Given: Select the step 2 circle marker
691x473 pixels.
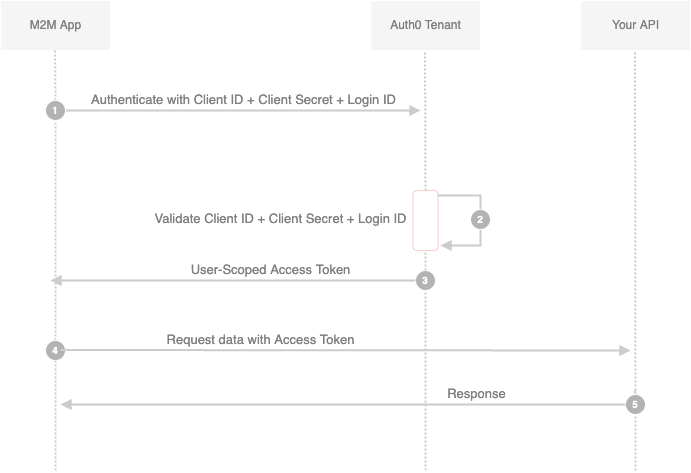Looking at the screenshot, I should [481, 219].
